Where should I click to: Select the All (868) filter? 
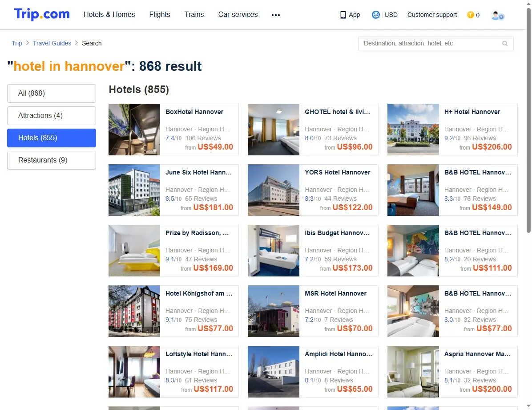pos(52,93)
